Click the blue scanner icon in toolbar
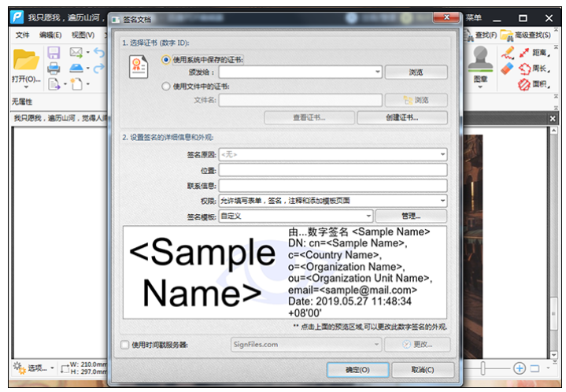The image size is (566, 392). coord(76,68)
